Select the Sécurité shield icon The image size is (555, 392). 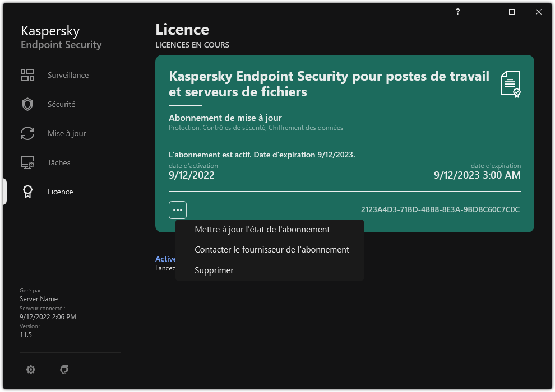(x=27, y=104)
